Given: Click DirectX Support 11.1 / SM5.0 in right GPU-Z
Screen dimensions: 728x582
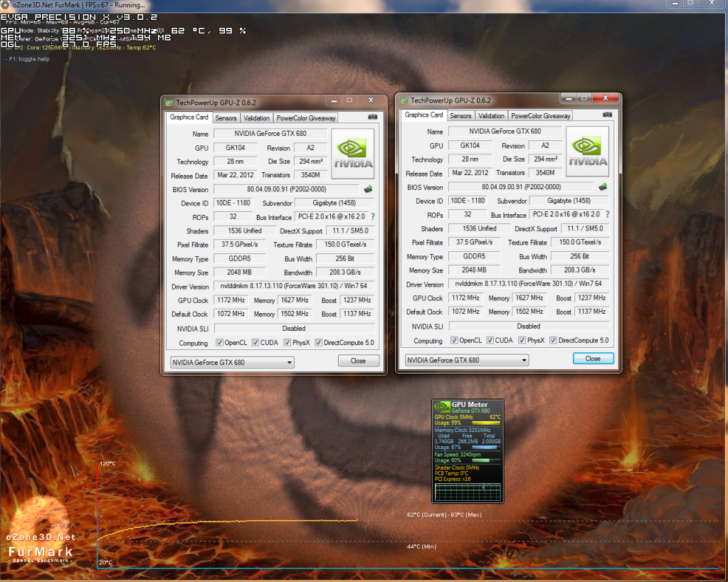Looking at the screenshot, I should tap(585, 228).
